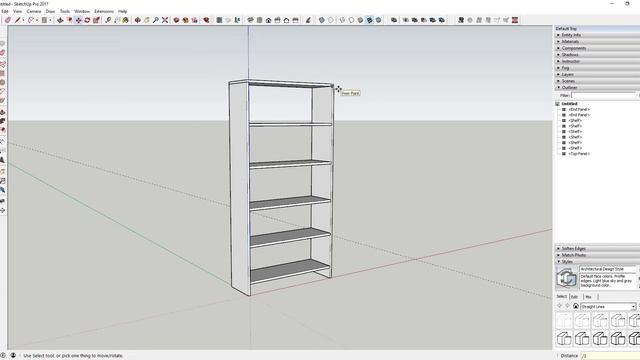Screen dimensions: 640x360
Task: Click the Zoom Extents icon
Action: coord(165,20)
